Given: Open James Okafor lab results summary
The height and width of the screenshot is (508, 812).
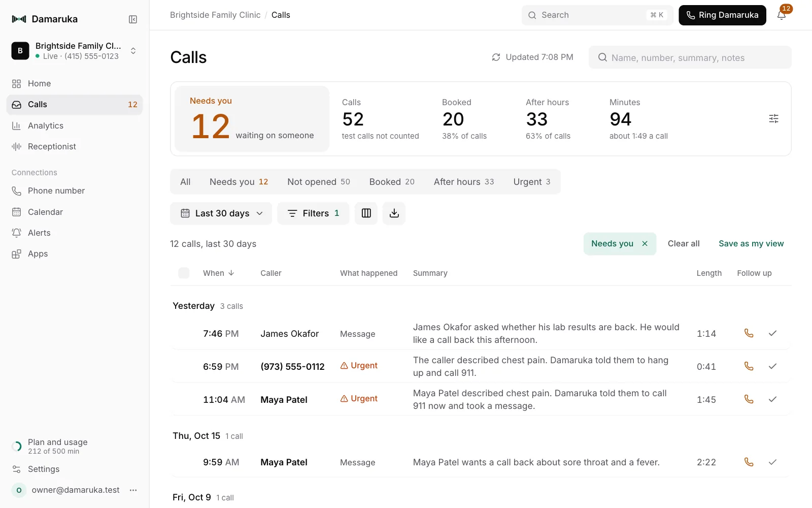Looking at the screenshot, I should coord(546,334).
